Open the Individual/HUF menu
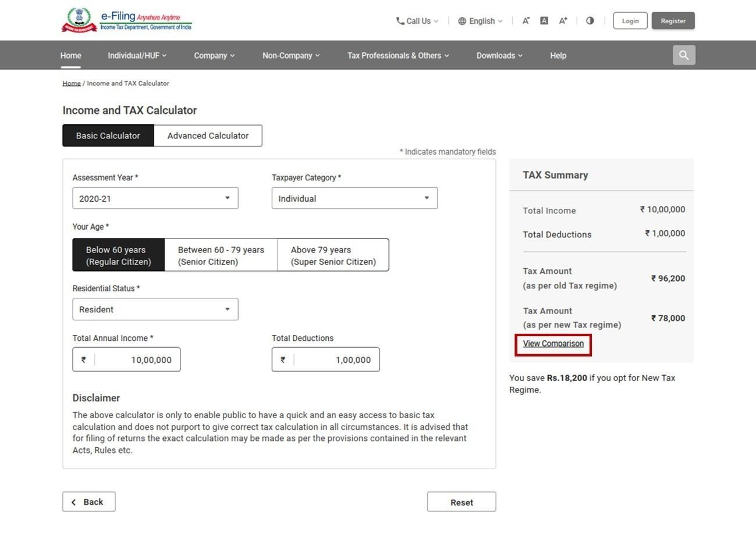This screenshot has height=535, width=756. click(137, 55)
